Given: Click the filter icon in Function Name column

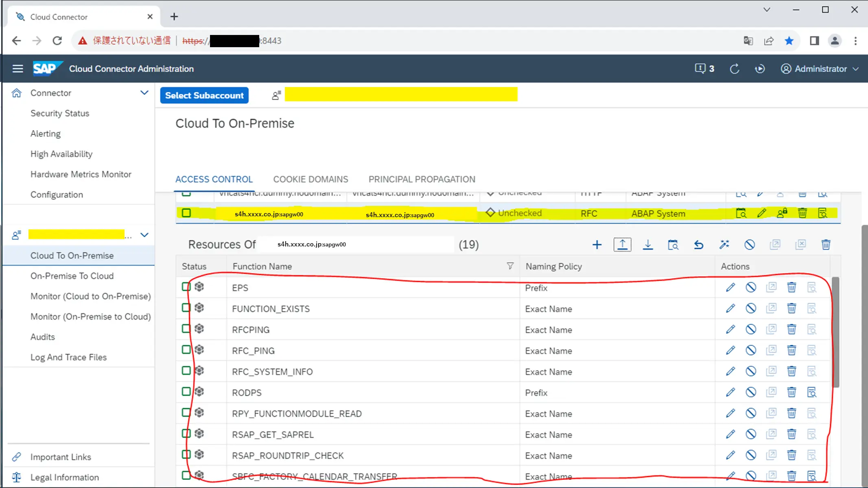Looking at the screenshot, I should pyautogui.click(x=510, y=266).
